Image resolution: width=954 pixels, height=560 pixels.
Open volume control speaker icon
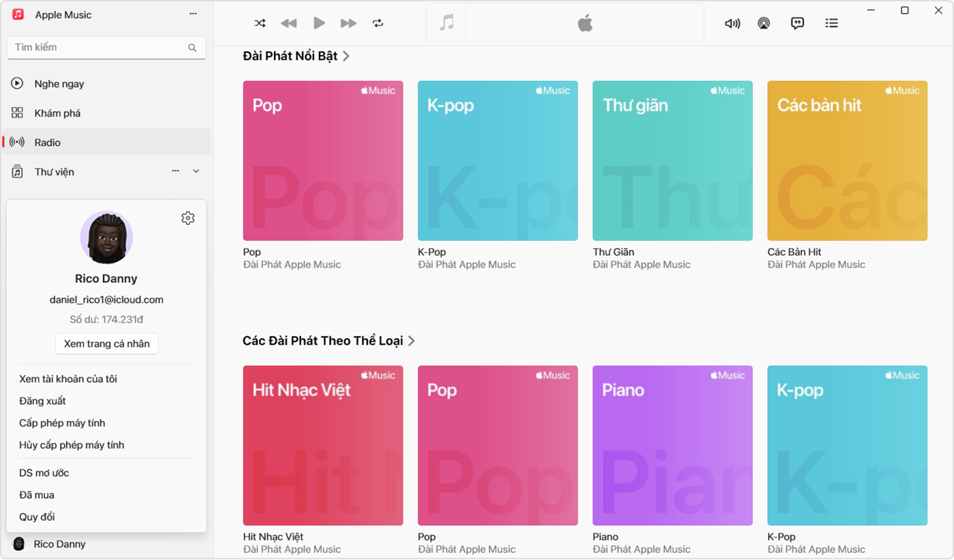(x=733, y=23)
